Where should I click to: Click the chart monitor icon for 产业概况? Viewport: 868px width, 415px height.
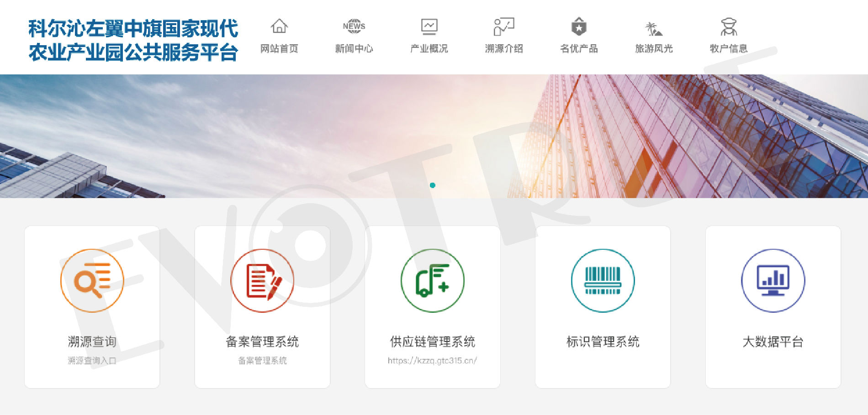429,27
